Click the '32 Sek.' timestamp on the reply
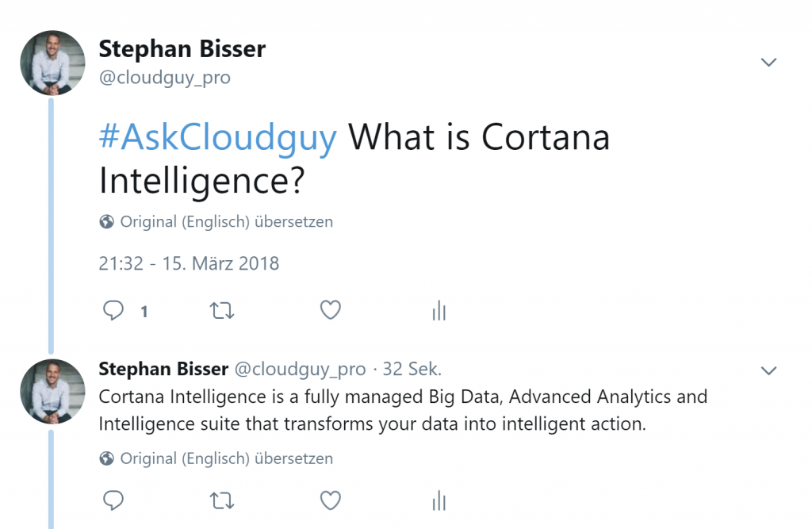Viewport: 812px width, 529px height. click(412, 369)
